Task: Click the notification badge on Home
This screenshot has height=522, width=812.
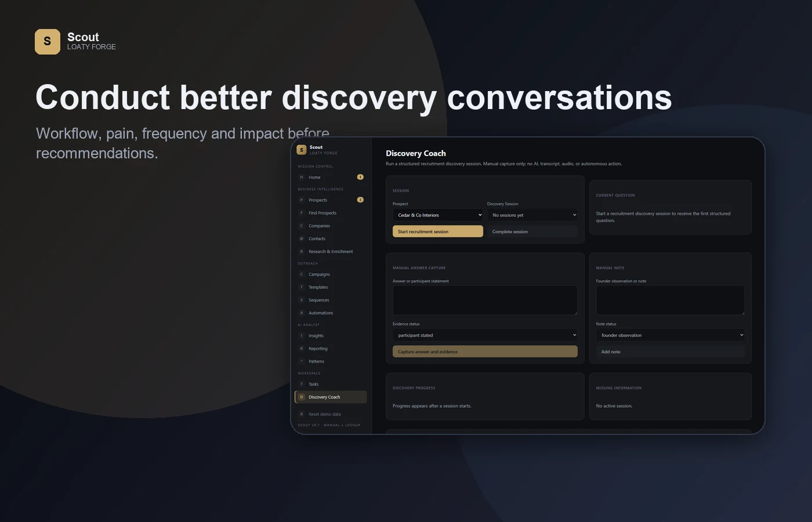Action: (360, 177)
